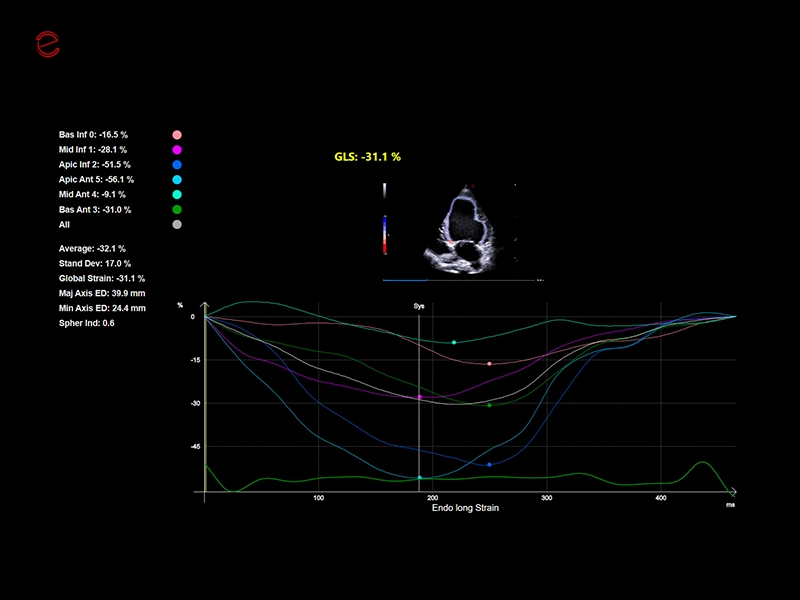
Task: Select the gray All segments dot
Action: click(x=177, y=225)
